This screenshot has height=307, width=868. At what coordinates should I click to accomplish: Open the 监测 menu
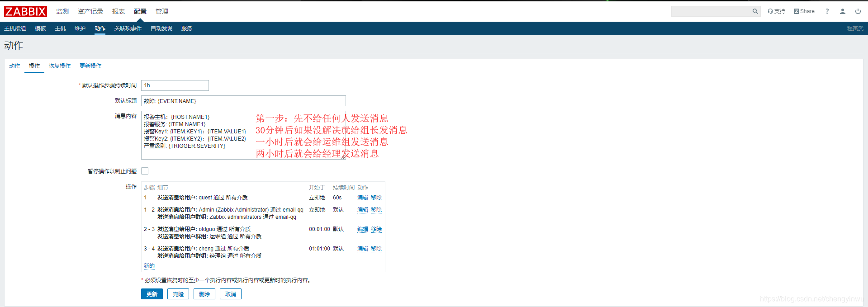[x=62, y=11]
